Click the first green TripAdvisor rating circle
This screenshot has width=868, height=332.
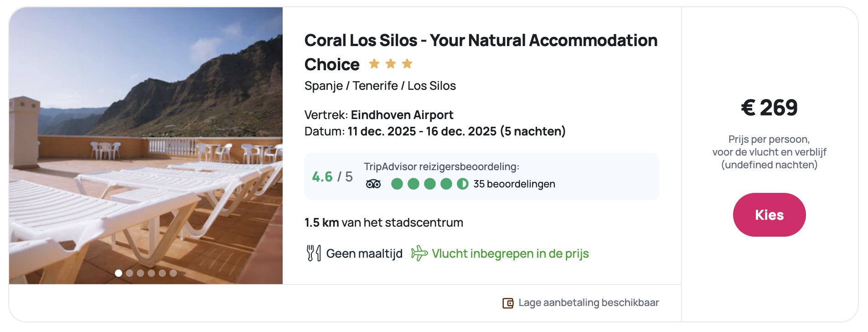[397, 184]
